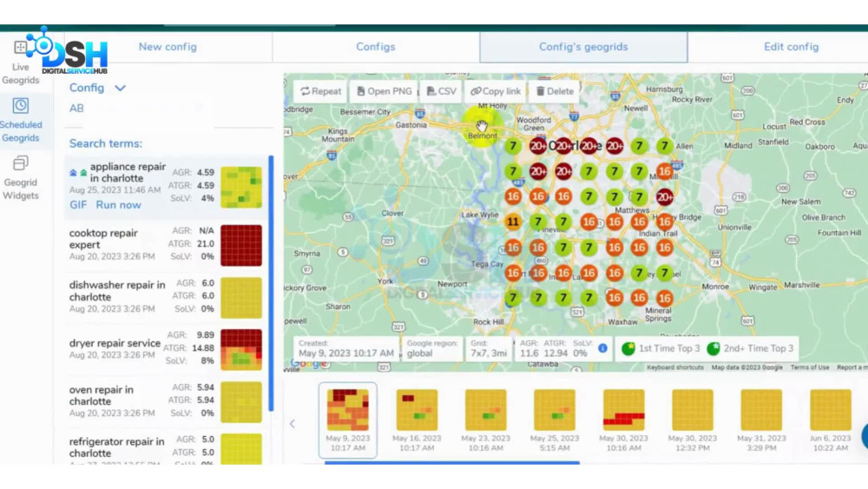Click the Grid 7x7, 3mi info box
Viewport: 868px width, 489px height.
click(488, 349)
